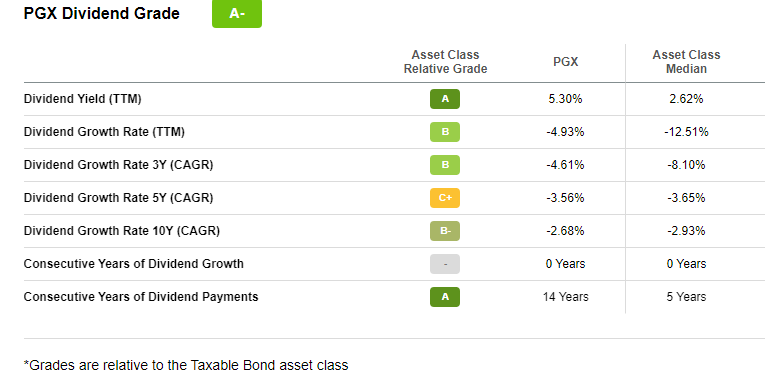
Task: Click the B- grade badge for 10Y CAGR
Action: 444,231
